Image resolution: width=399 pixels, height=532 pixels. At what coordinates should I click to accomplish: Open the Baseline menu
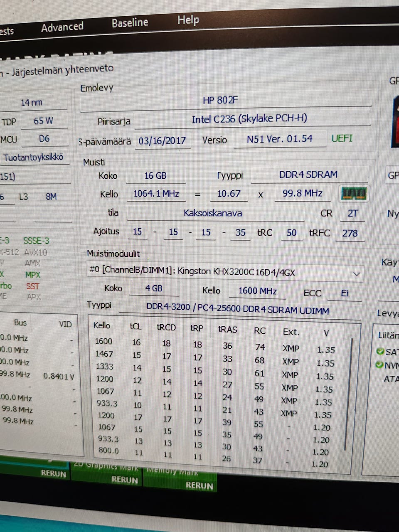pyautogui.click(x=130, y=22)
